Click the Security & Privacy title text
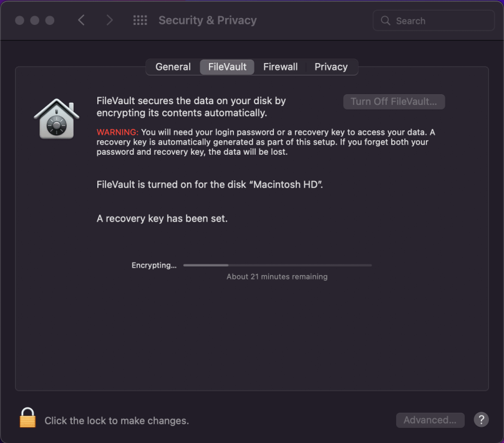 point(208,20)
